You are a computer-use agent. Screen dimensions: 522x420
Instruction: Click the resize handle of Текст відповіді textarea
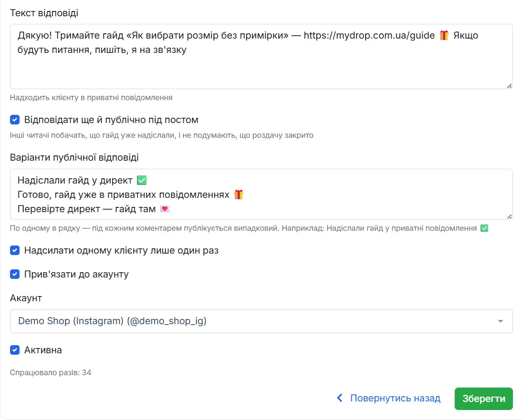(x=509, y=86)
